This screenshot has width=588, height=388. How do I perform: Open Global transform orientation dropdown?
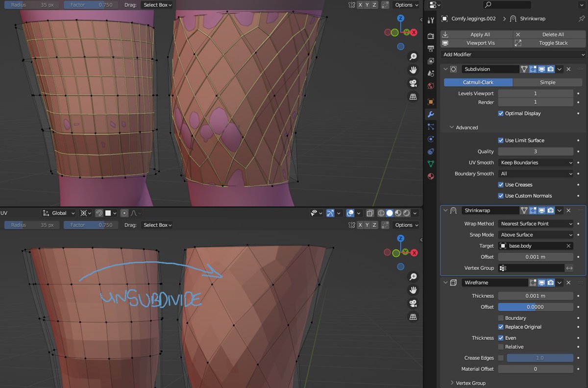59,213
